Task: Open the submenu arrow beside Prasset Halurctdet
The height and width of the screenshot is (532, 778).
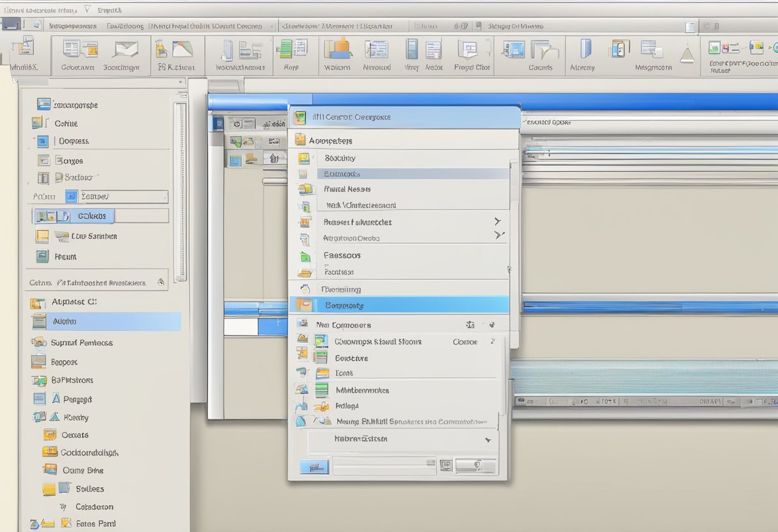Action: pos(497,221)
